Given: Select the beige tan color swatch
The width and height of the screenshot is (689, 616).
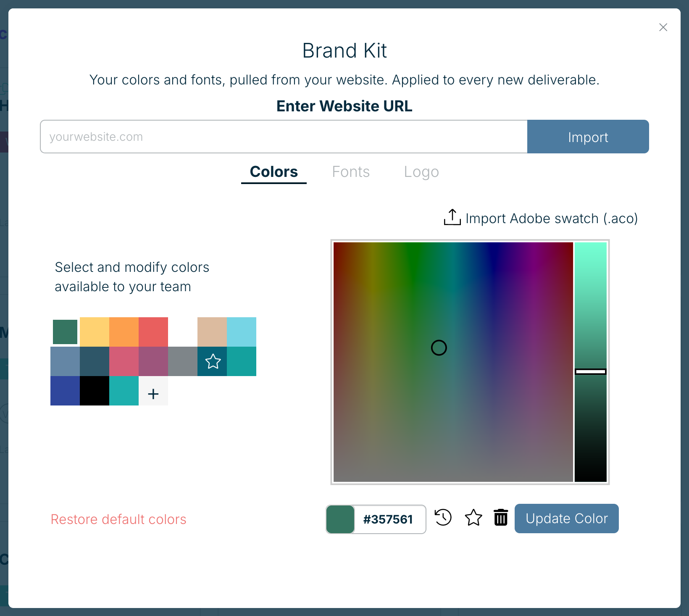Looking at the screenshot, I should point(212,332).
